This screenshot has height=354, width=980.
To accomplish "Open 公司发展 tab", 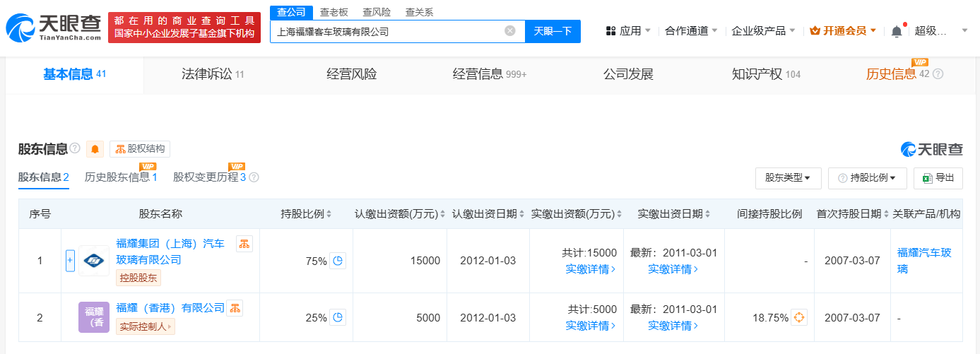I will click(628, 74).
